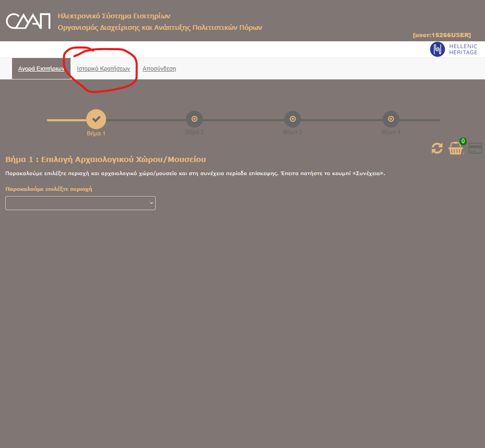Click the Οργανισμός Διαχείρισης organization subtitle
485x448 pixels.
coord(160,28)
